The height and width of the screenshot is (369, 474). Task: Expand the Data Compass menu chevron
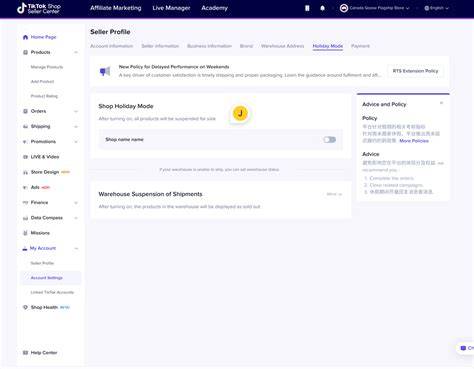pyautogui.click(x=76, y=218)
